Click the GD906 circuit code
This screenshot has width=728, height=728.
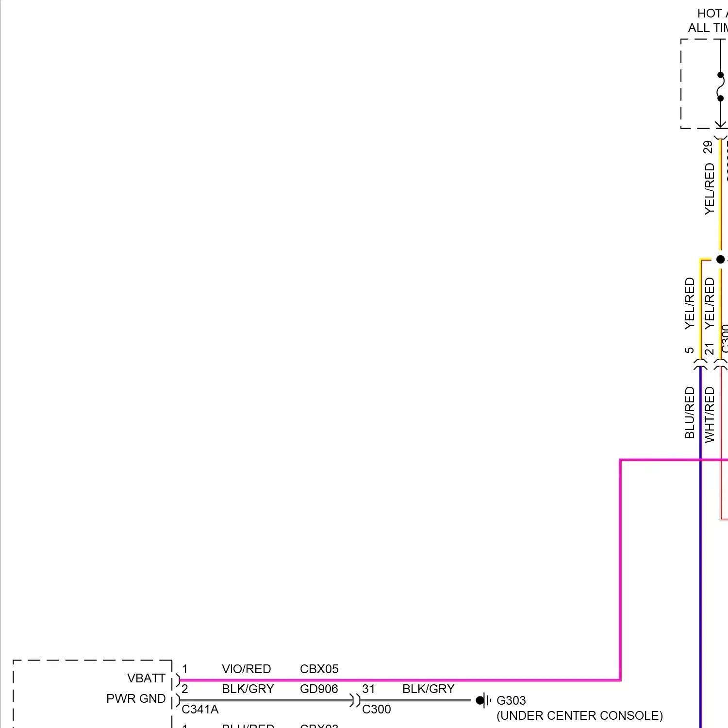pyautogui.click(x=319, y=689)
